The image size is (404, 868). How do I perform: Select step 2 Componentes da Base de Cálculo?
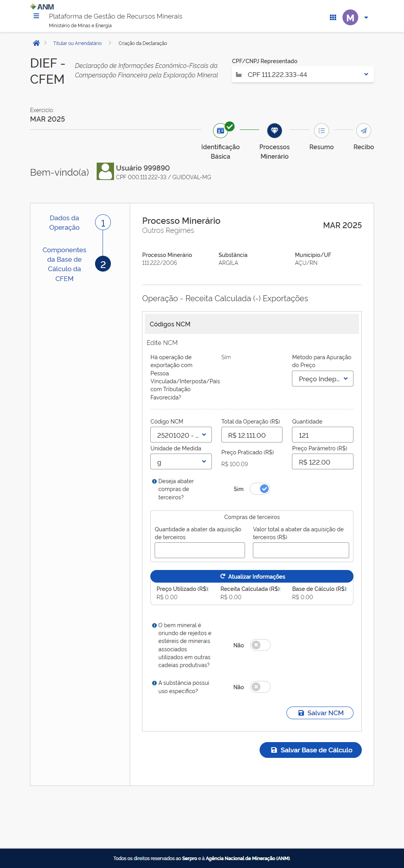(x=103, y=264)
